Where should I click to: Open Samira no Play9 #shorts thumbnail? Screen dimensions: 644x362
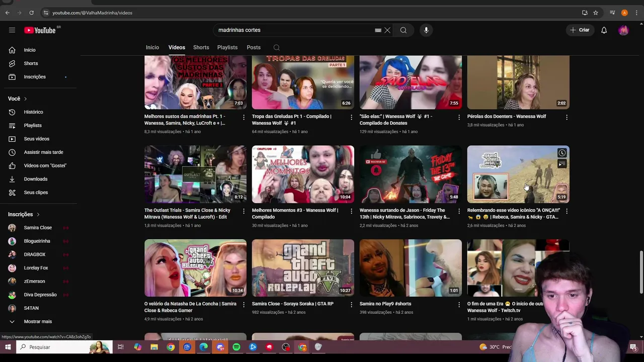(x=411, y=268)
